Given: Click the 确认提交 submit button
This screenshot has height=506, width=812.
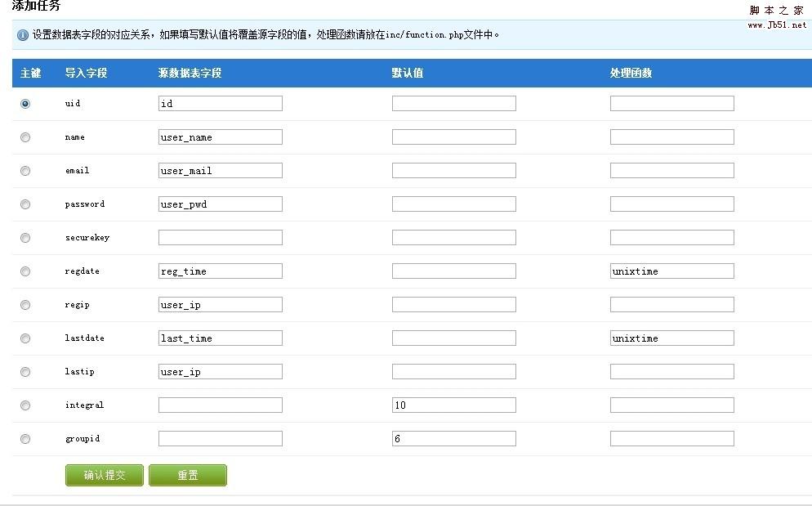Looking at the screenshot, I should point(105,476).
